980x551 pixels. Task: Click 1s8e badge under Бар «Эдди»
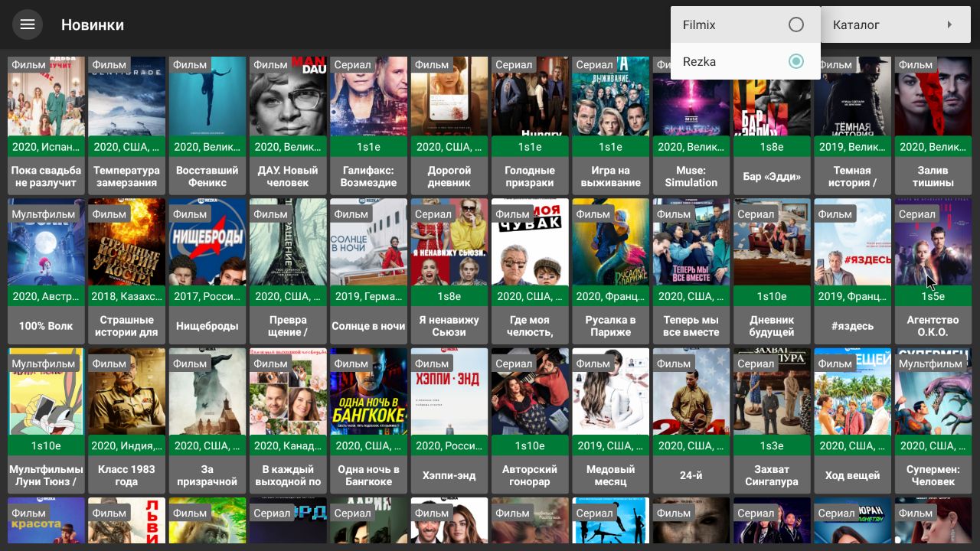coord(772,146)
